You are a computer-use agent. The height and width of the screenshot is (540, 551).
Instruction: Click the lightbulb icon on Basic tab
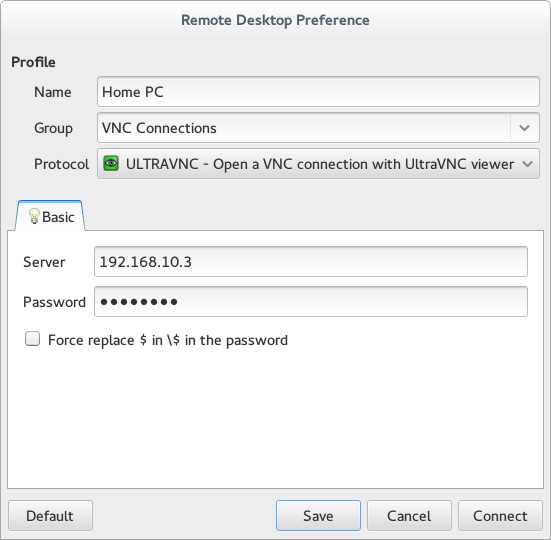(x=34, y=216)
